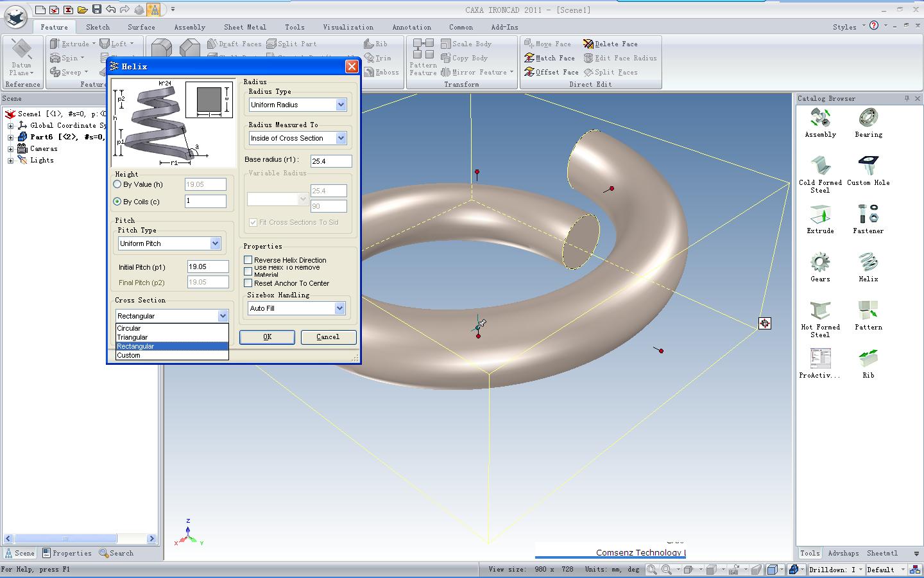Screen dimensions: 924x578
Task: Open the Sheet Metal ribbon tab
Action: 244,27
